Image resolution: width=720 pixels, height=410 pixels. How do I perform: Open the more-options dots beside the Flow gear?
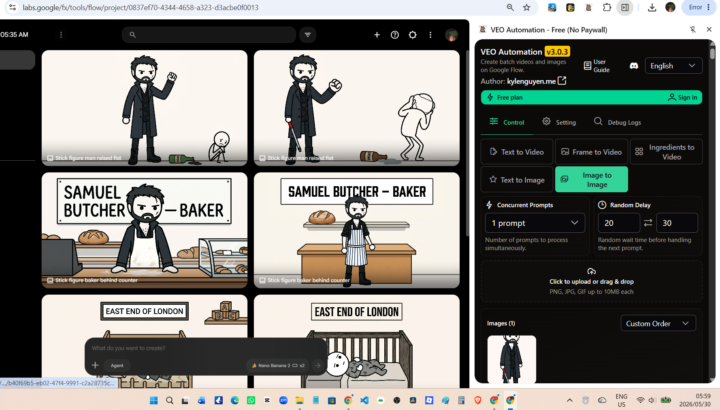tap(430, 35)
